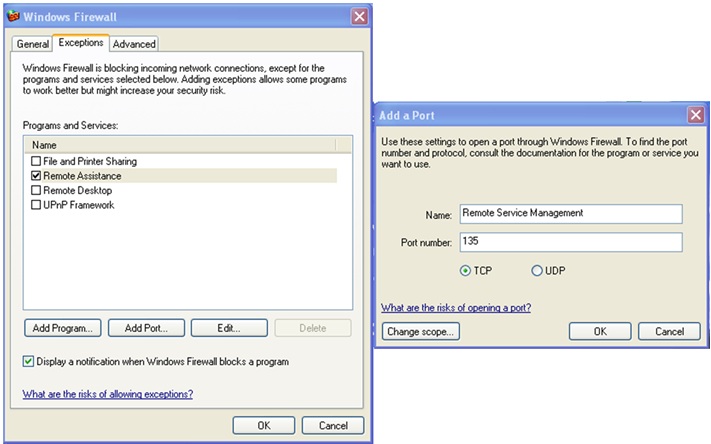Choose the UDP radio button
Image resolution: width=711 pixels, height=444 pixels.
pos(537,271)
